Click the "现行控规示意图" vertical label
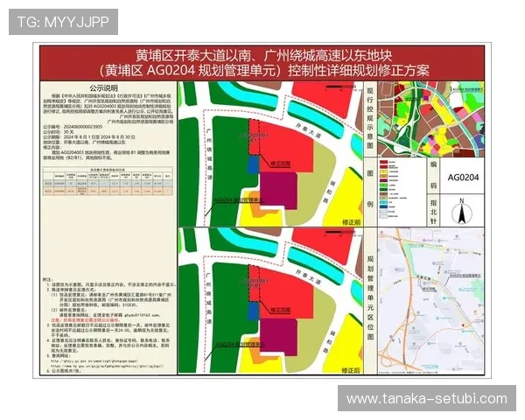 pyautogui.click(x=370, y=118)
